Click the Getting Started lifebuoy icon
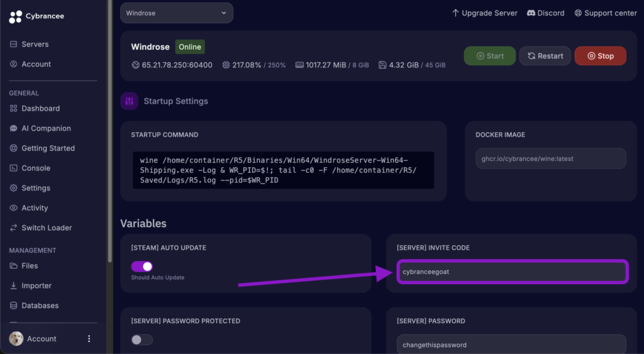 (14, 148)
